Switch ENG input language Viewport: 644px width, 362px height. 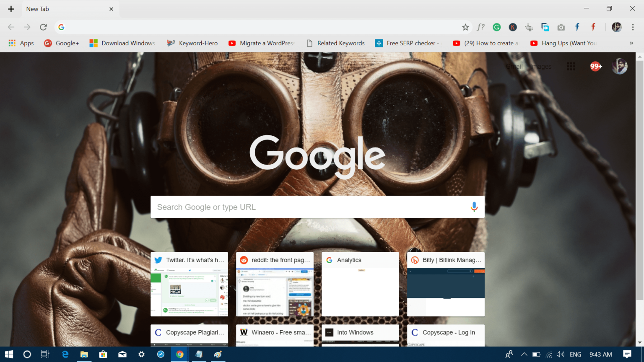click(x=576, y=354)
